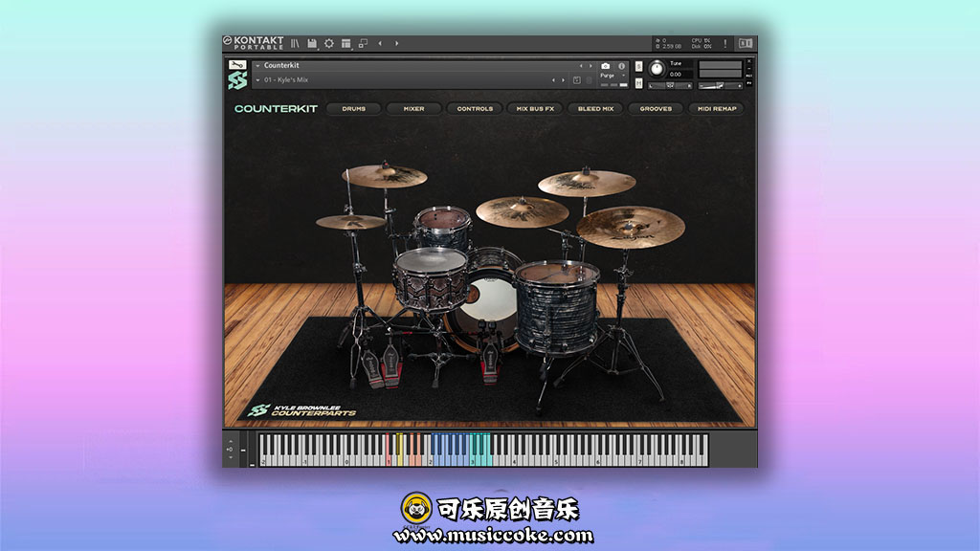Click the keyboard octave shift down arrow
The width and height of the screenshot is (980, 551).
point(231,458)
